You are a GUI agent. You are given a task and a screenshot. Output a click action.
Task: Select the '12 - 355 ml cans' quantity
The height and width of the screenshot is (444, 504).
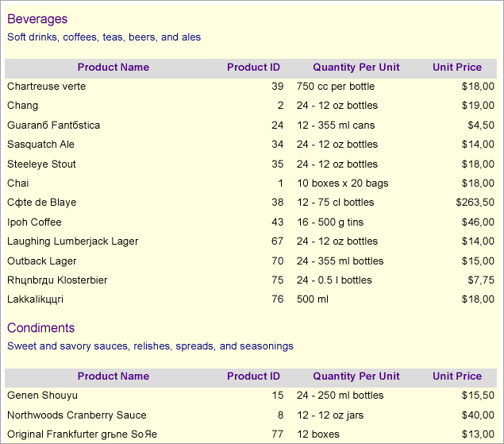(336, 125)
